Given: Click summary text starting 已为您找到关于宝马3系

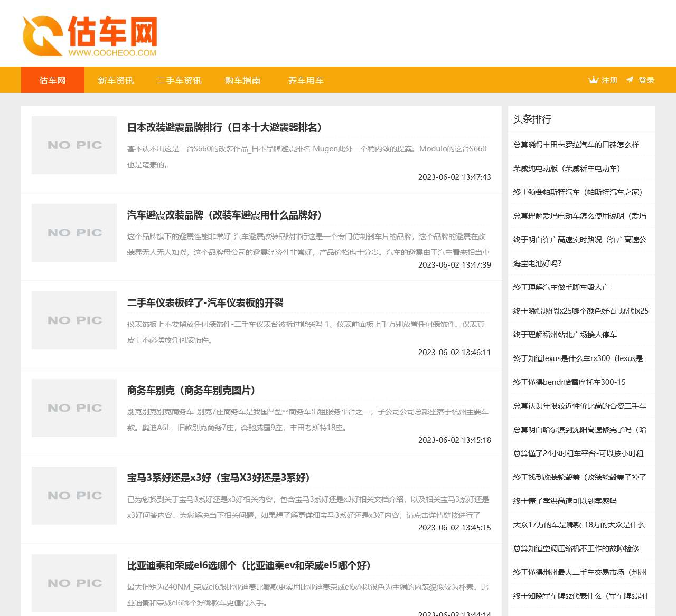Looking at the screenshot, I should 308,507.
